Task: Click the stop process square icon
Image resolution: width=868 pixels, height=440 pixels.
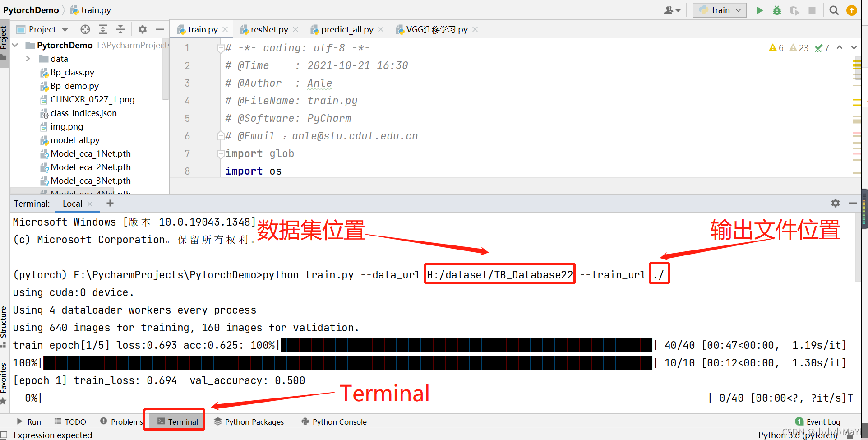Action: (812, 10)
